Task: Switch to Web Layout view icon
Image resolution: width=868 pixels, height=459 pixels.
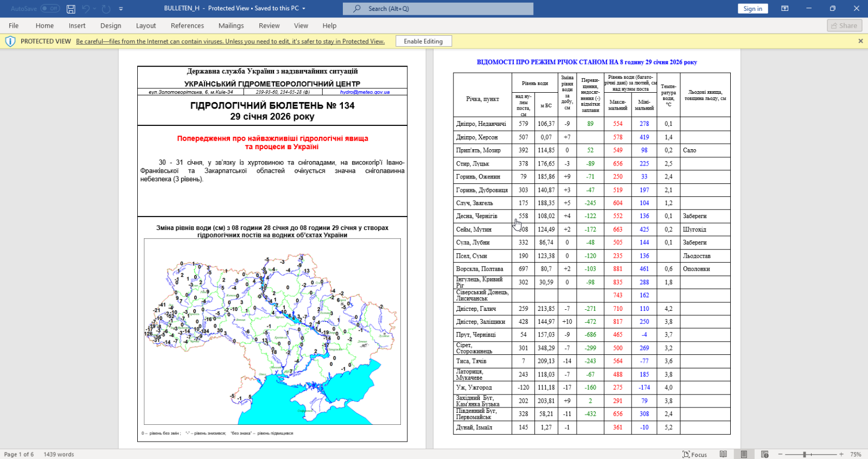Action: tap(764, 454)
